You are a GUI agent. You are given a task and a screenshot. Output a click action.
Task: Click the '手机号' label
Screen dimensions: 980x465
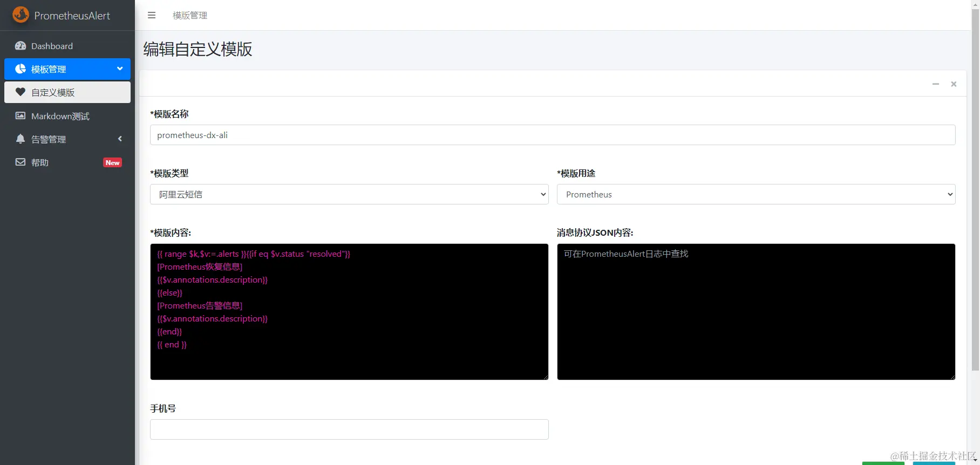click(163, 408)
